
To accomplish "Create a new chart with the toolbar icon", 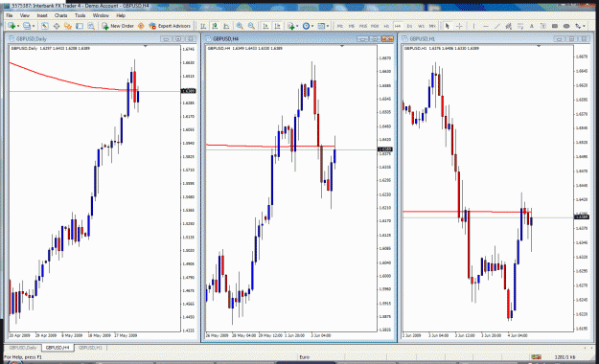I will pyautogui.click(x=12, y=26).
